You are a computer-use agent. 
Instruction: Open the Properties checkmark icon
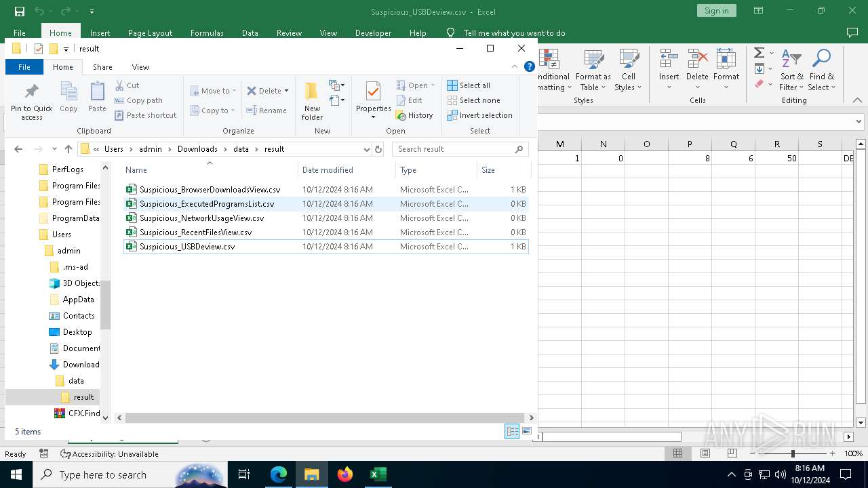(373, 91)
